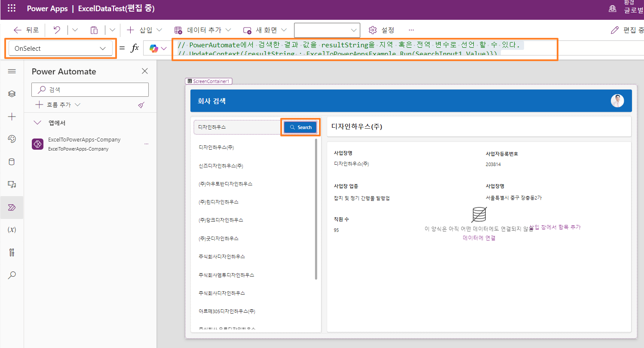Collapse the 앱에서 section
The width and height of the screenshot is (644, 348).
pos(38,123)
